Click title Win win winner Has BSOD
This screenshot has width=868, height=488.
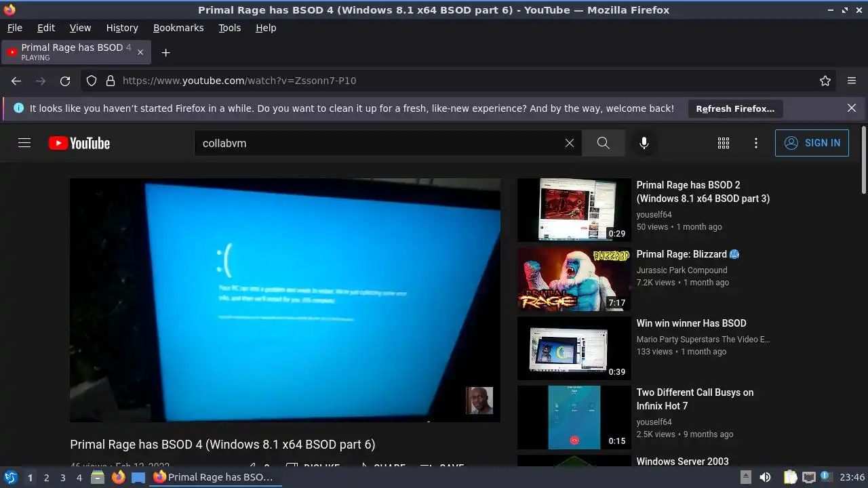[x=691, y=323]
